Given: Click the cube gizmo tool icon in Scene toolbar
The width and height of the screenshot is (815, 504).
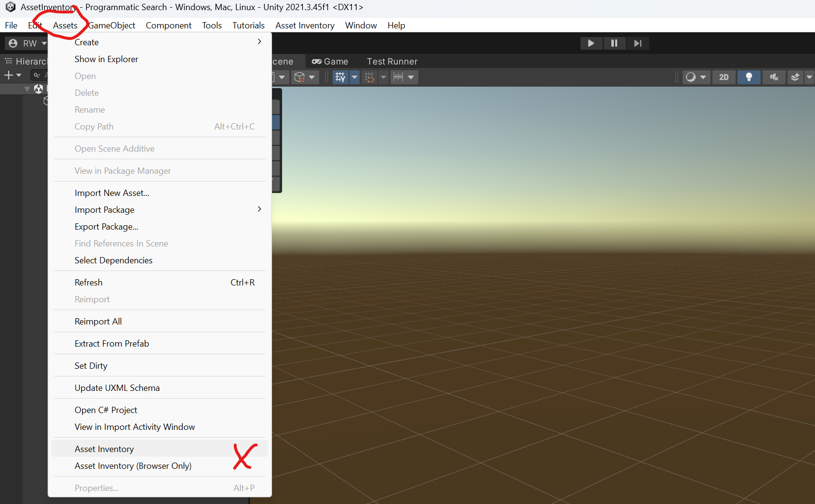Looking at the screenshot, I should (x=299, y=77).
